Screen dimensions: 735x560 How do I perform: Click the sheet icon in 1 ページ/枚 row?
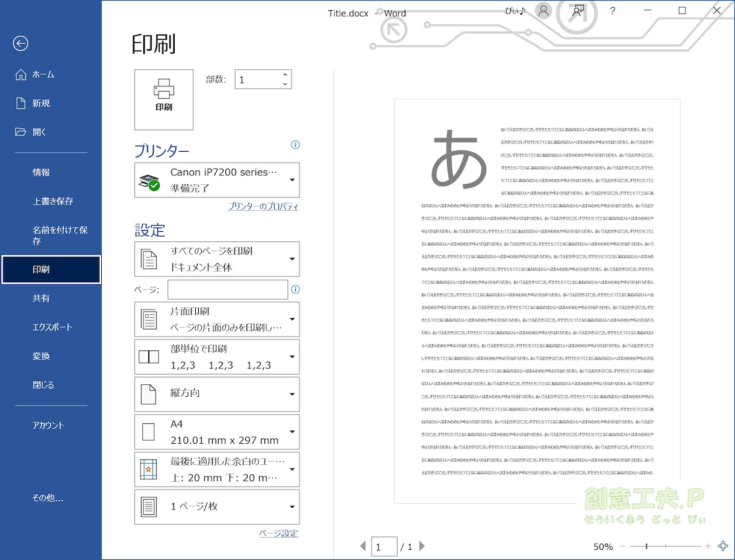[x=148, y=506]
